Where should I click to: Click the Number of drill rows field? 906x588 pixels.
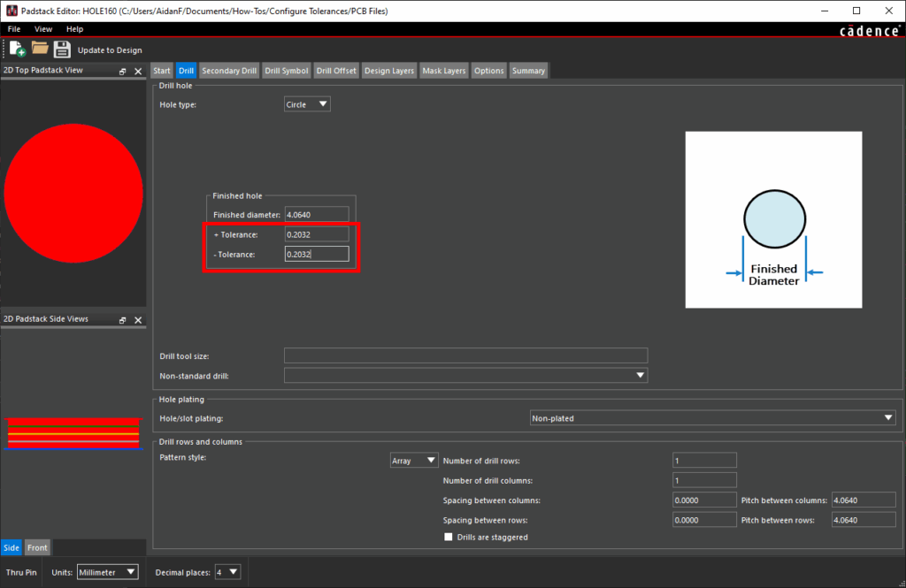click(704, 461)
